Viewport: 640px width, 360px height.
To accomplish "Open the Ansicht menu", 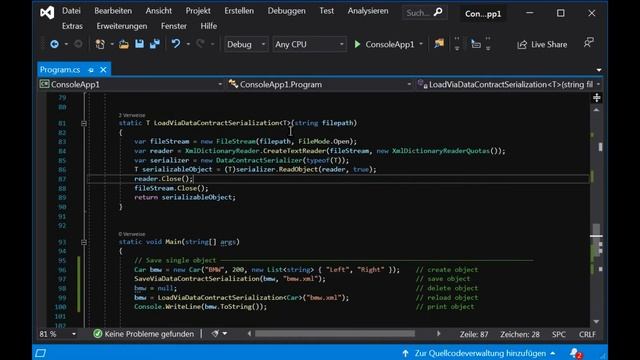I will [158, 11].
